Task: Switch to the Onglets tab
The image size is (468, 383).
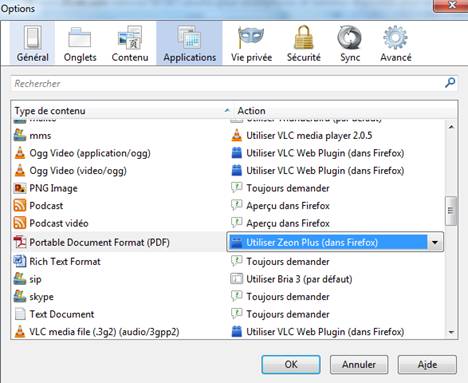Action: [x=80, y=43]
